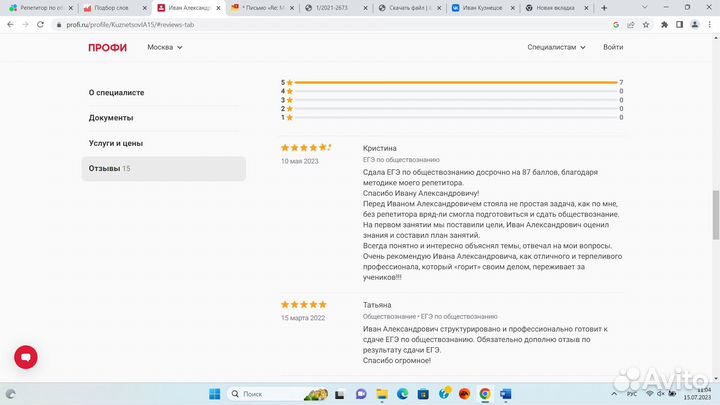
Task: Show hidden system tray icons chevron
Action: pos(614,394)
